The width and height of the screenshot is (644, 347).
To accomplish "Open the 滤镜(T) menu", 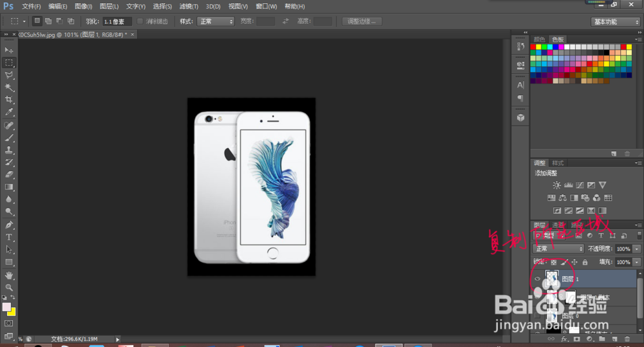I will coord(189,6).
